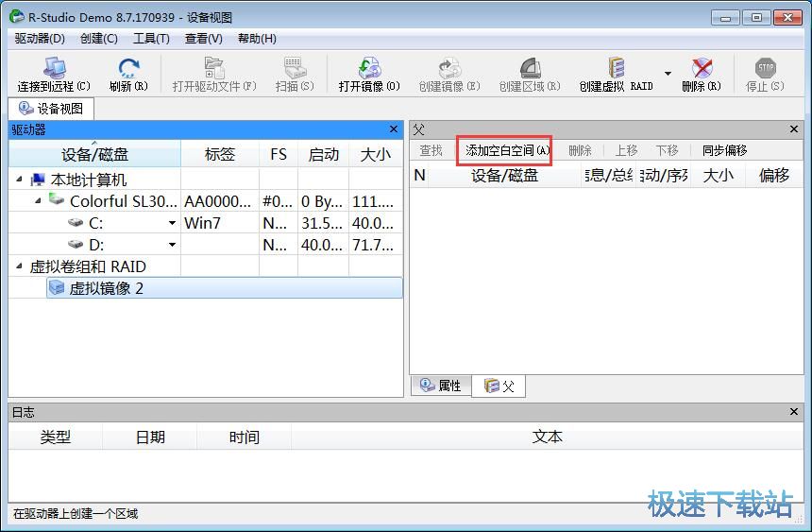Select the Colorful SL30... disk row

pos(206,201)
